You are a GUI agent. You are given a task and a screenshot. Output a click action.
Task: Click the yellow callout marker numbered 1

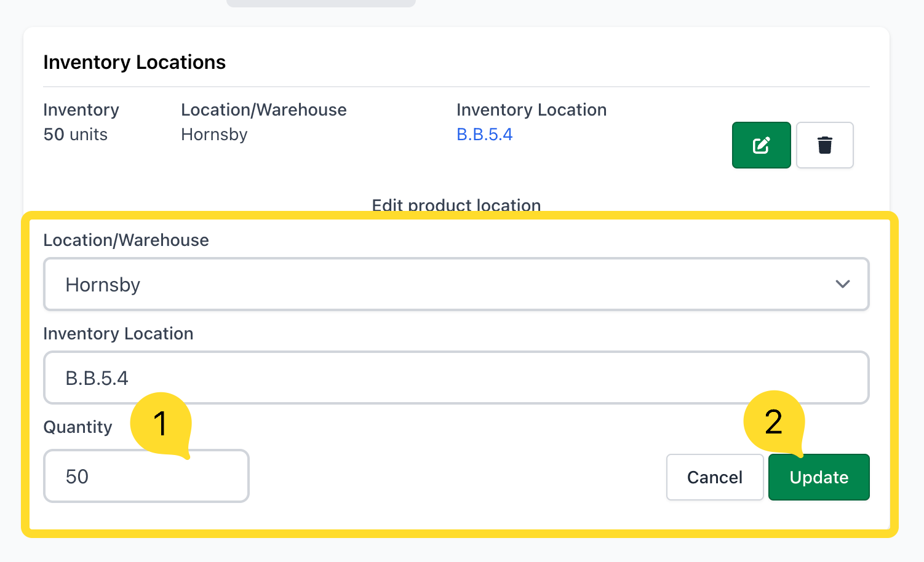161,424
